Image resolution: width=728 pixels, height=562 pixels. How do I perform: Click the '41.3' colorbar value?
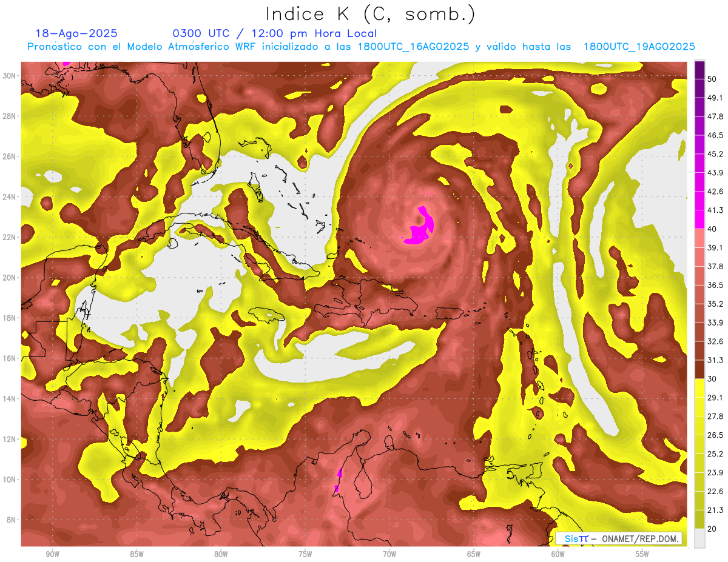click(715, 210)
